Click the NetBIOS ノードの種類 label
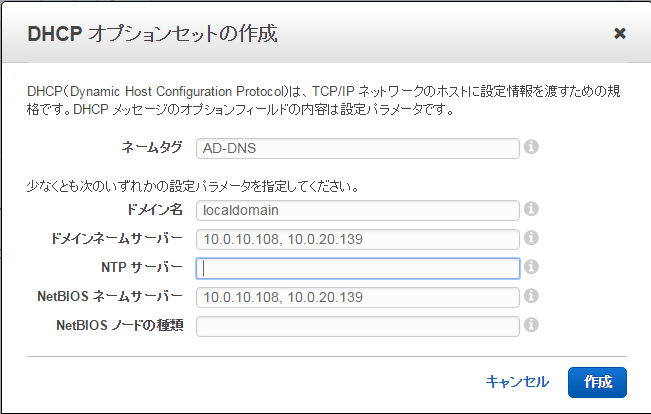This screenshot has width=651, height=414. coord(120,326)
